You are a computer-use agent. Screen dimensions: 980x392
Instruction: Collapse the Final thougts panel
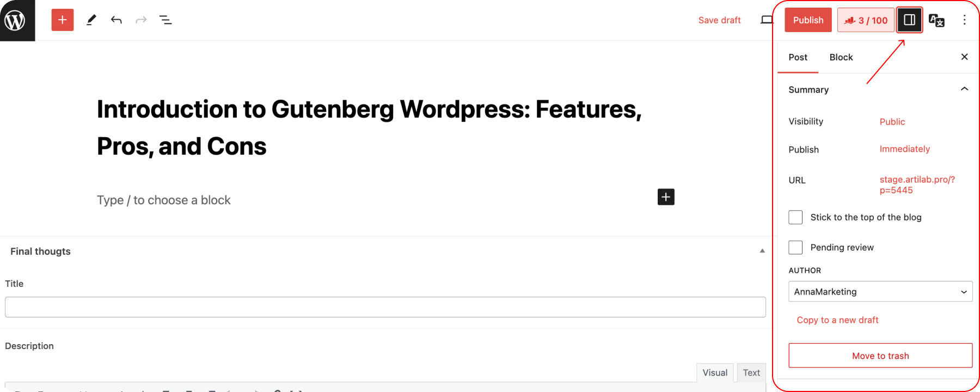pos(762,251)
